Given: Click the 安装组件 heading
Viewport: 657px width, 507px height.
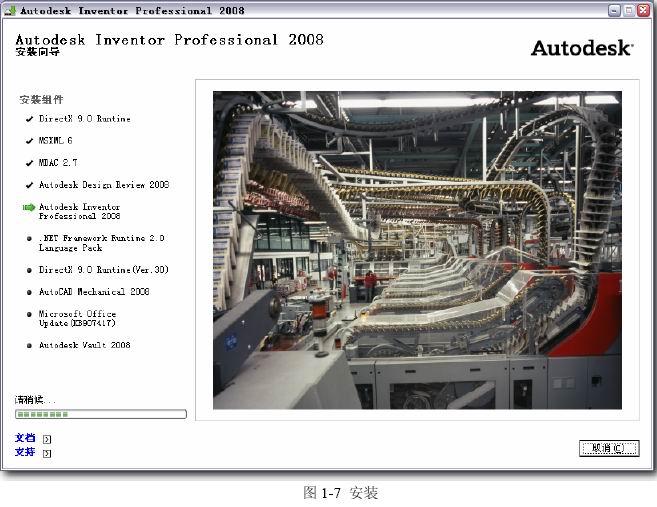Looking at the screenshot, I should (x=41, y=100).
